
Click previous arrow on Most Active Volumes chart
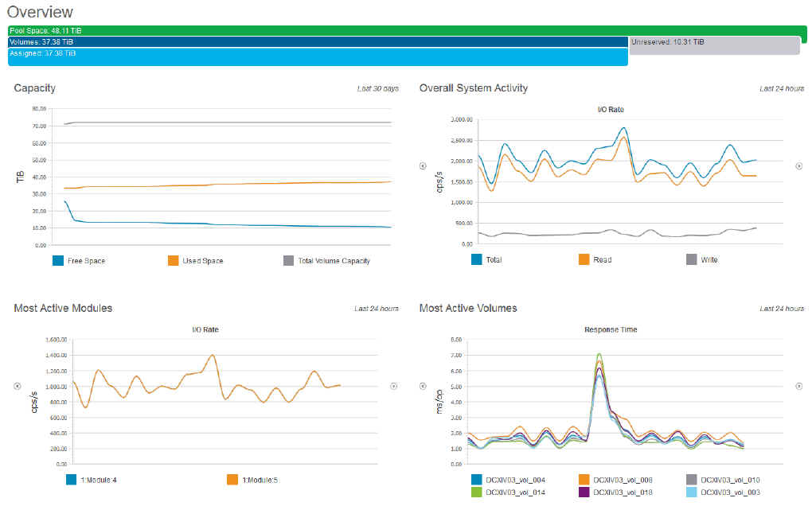(x=423, y=386)
